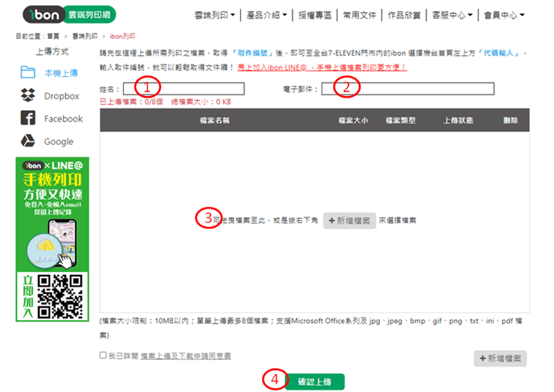
Task: Go to 雲端列印 in breadcrumb
Action: [x=84, y=36]
